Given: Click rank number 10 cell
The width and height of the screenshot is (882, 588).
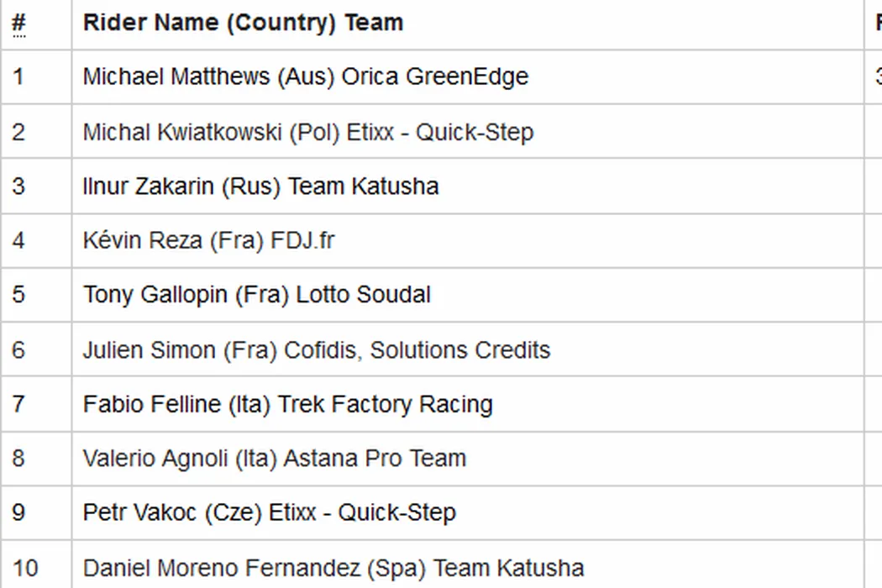Looking at the screenshot, I should coord(25,568).
